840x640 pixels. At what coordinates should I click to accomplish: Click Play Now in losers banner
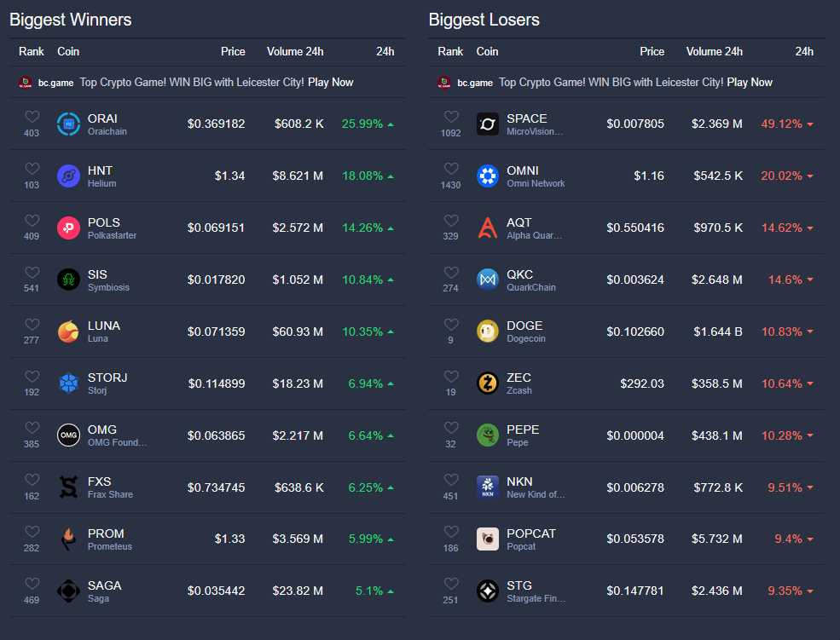[750, 83]
